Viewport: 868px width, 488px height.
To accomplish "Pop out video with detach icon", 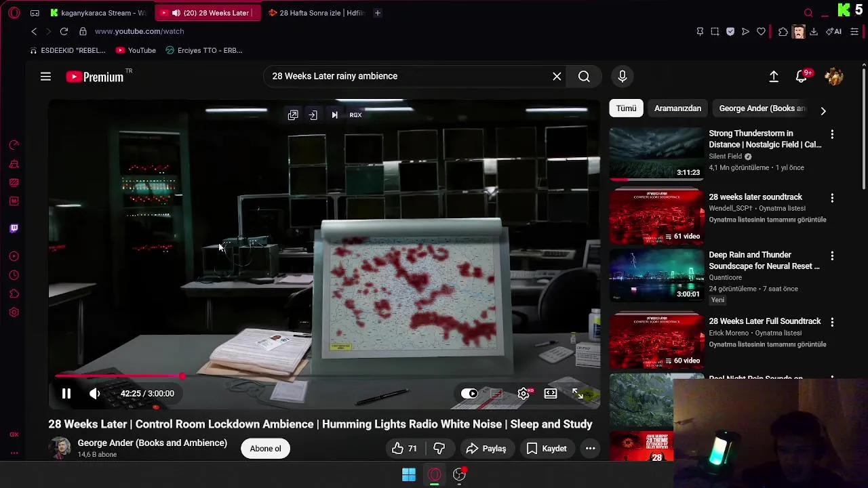I will [293, 115].
